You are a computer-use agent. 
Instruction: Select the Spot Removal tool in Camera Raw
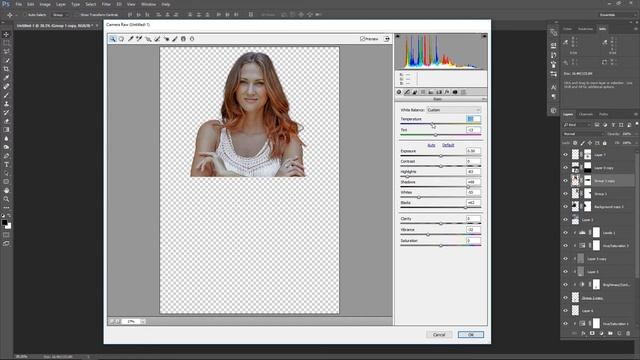point(157,39)
